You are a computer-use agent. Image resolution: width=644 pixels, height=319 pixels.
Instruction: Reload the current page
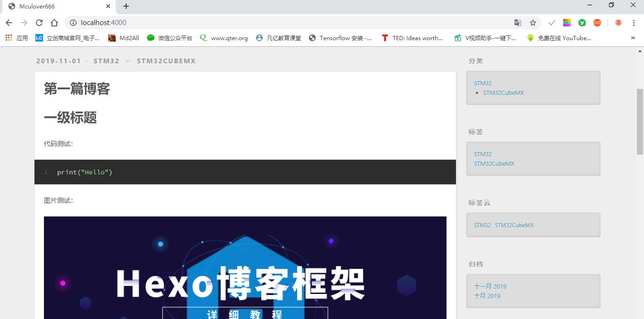[39, 23]
